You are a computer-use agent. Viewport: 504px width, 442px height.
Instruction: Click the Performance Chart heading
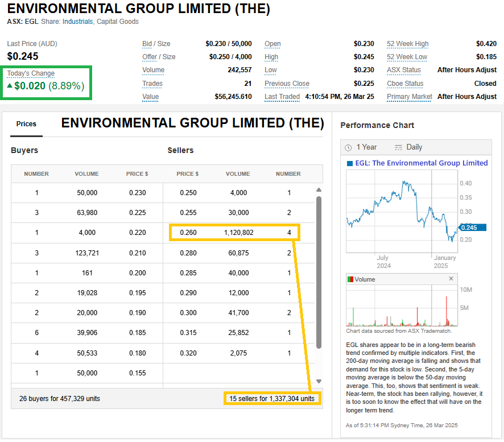(x=377, y=125)
